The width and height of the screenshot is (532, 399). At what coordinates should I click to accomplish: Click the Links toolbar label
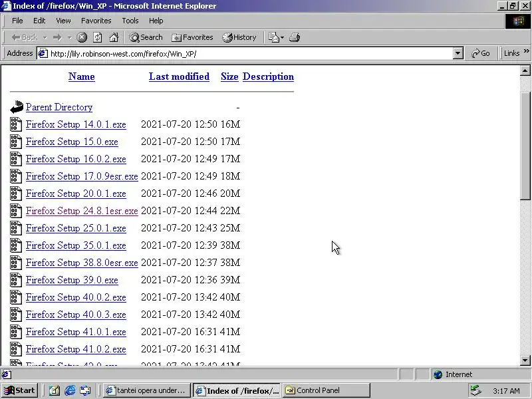(x=511, y=53)
